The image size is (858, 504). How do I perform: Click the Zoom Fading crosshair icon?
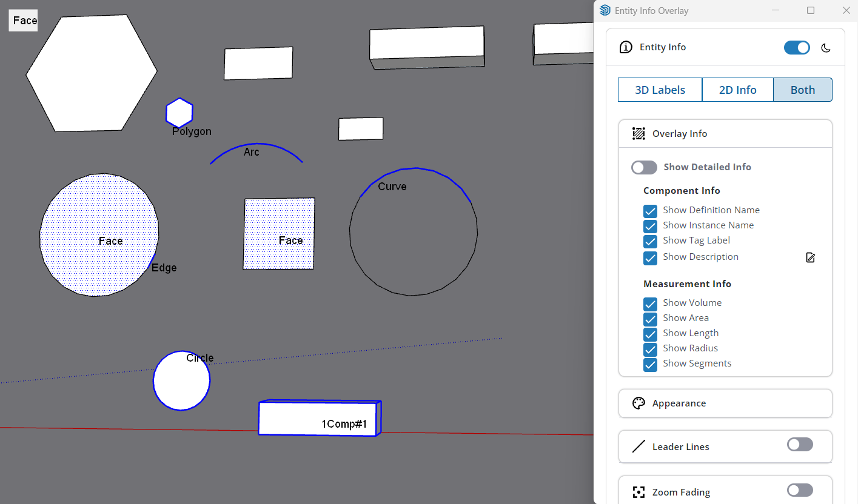[x=638, y=492]
